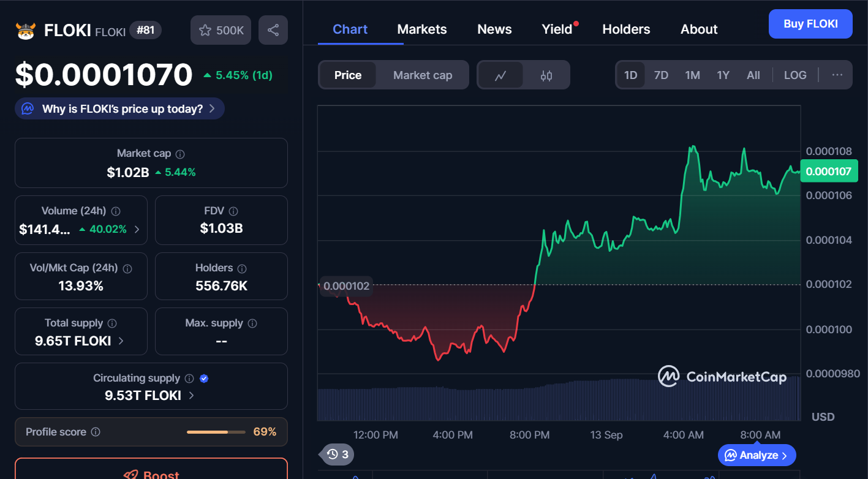Expand Total supply 9.65T FLOKI chevron
The image size is (868, 479).
coord(121,341)
